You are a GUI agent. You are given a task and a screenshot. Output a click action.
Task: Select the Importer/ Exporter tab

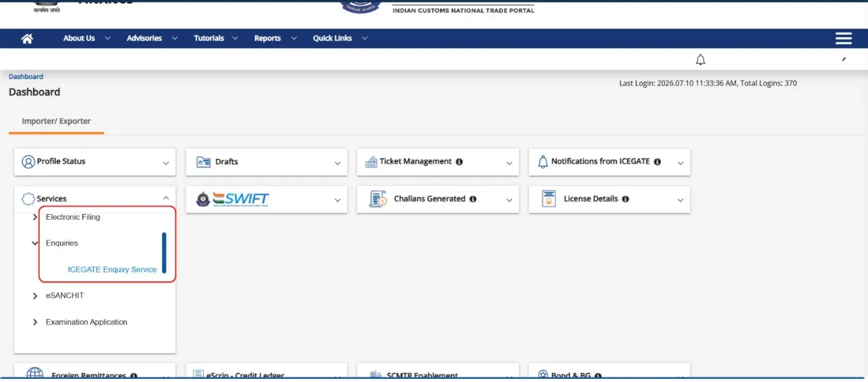tap(56, 121)
